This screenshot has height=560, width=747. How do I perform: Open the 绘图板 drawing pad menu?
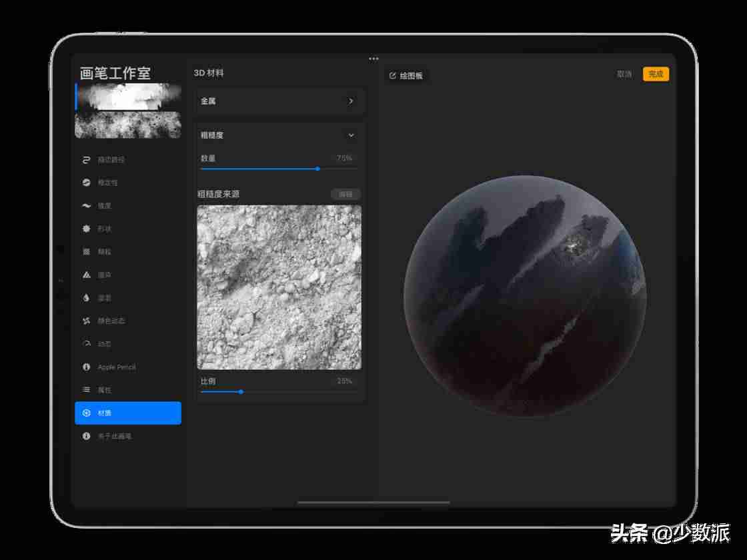406,75
